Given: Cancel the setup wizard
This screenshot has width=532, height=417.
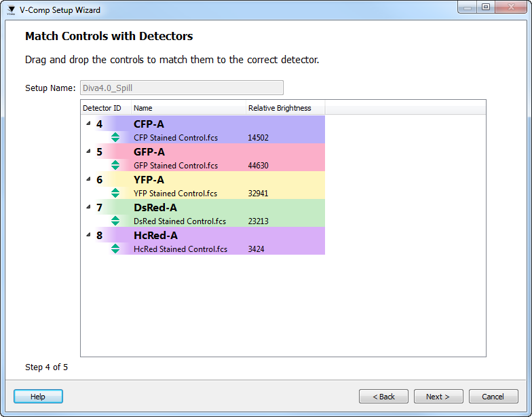Looking at the screenshot, I should [493, 397].
